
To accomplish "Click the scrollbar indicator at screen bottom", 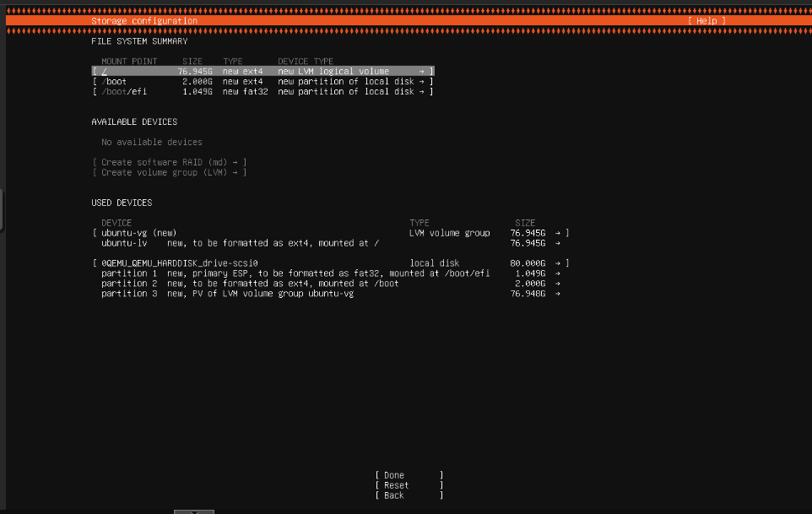I will click(x=194, y=511).
